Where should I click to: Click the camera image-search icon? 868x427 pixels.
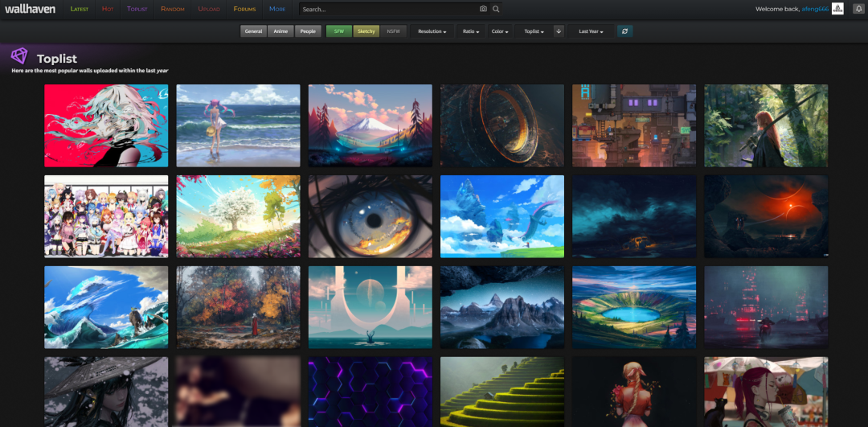click(483, 9)
